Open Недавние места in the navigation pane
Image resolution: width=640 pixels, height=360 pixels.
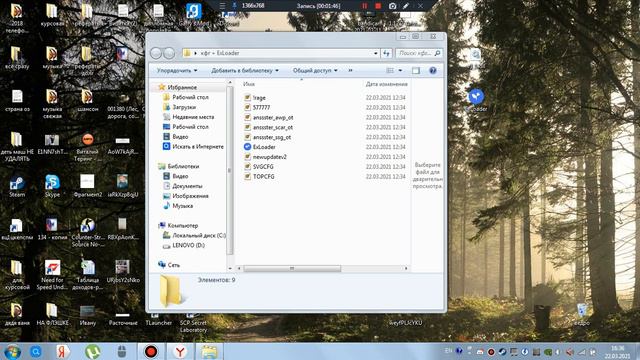tap(193, 117)
